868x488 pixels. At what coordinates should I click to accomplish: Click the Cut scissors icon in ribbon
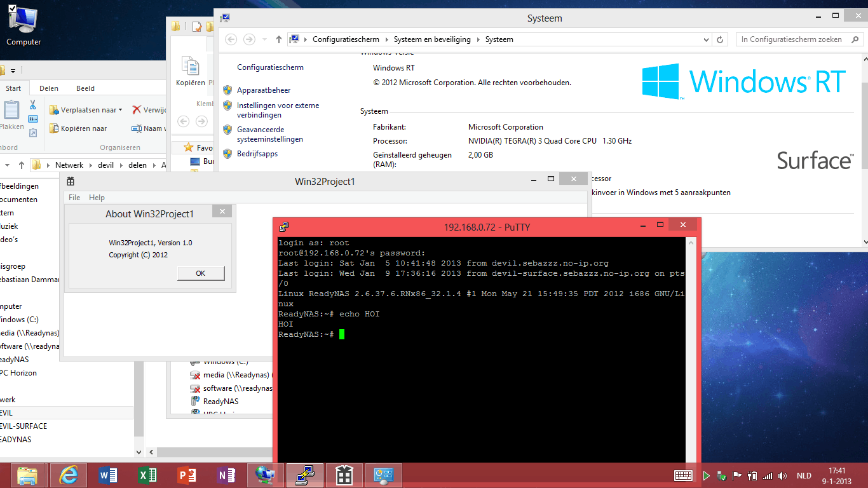pyautogui.click(x=33, y=105)
